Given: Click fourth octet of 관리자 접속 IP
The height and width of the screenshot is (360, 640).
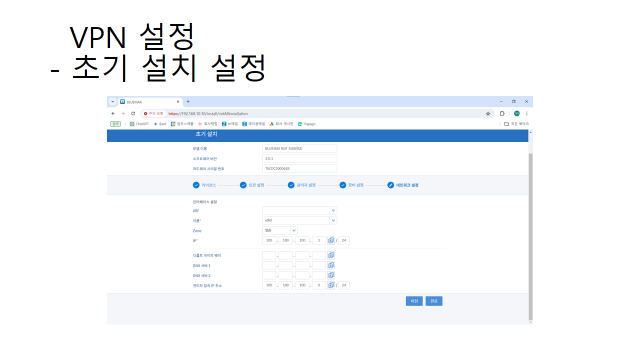Looking at the screenshot, I should coord(319,285).
